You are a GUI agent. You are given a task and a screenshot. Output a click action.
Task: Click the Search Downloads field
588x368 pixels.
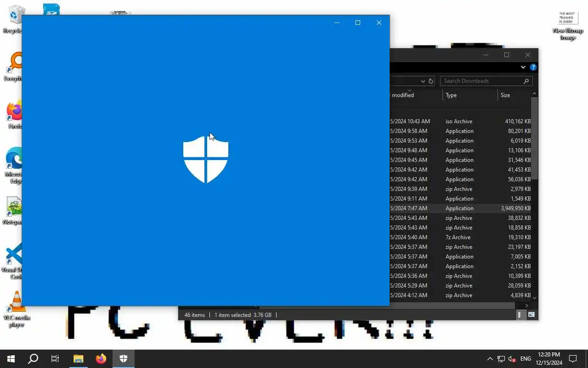tap(486, 81)
